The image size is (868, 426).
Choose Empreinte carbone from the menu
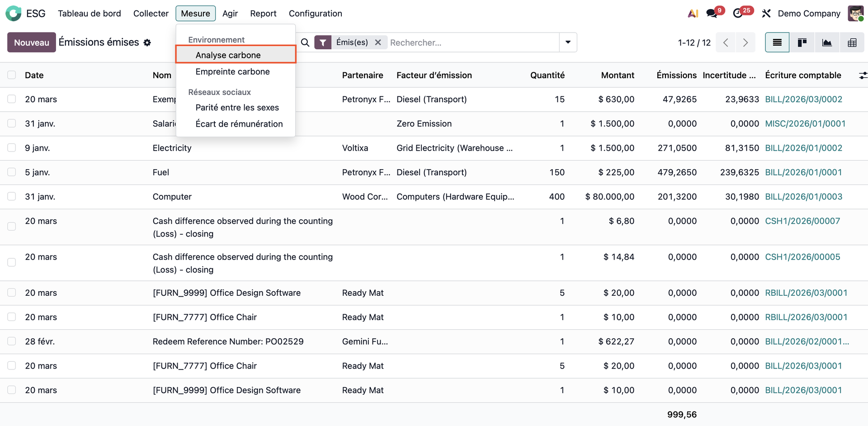pyautogui.click(x=232, y=72)
